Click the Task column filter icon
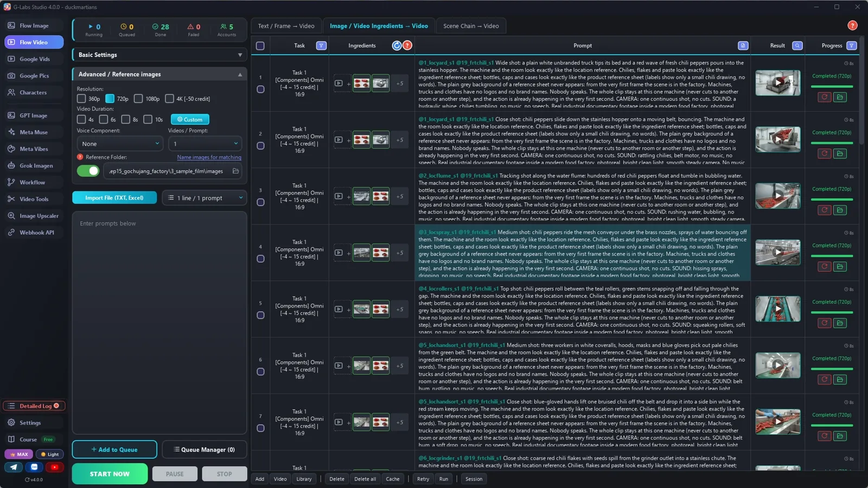This screenshot has height=488, width=868. pyautogui.click(x=321, y=46)
